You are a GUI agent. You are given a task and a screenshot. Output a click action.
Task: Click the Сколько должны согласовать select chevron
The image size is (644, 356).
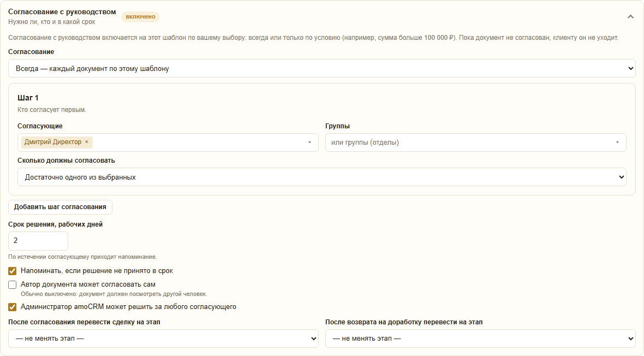click(621, 177)
